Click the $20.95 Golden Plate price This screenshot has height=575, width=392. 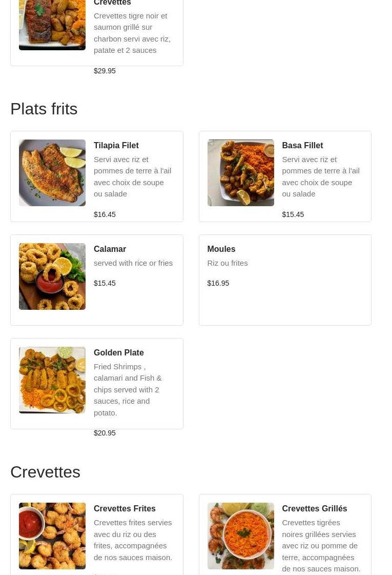(105, 433)
